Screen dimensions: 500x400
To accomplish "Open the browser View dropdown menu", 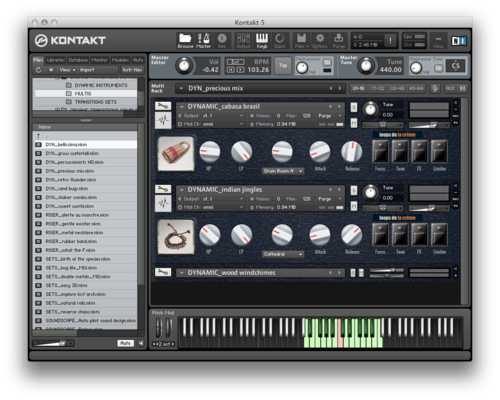I will coord(67,70).
